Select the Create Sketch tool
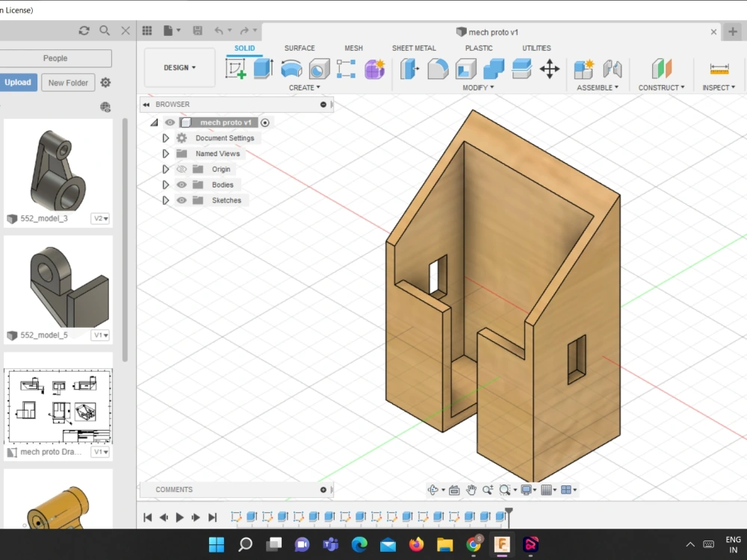 point(236,69)
